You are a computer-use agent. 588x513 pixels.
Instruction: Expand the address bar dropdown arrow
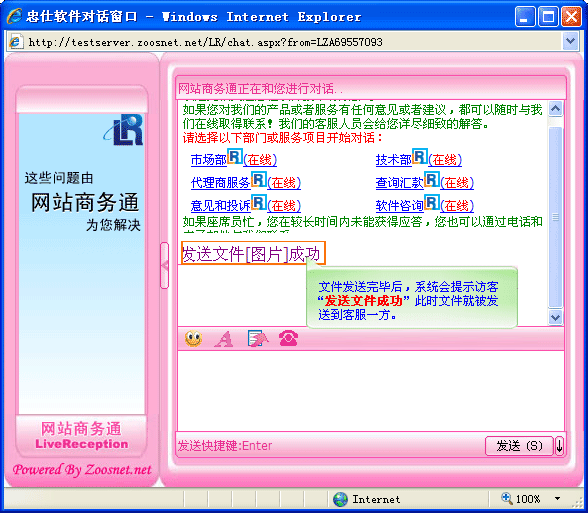[x=570, y=41]
